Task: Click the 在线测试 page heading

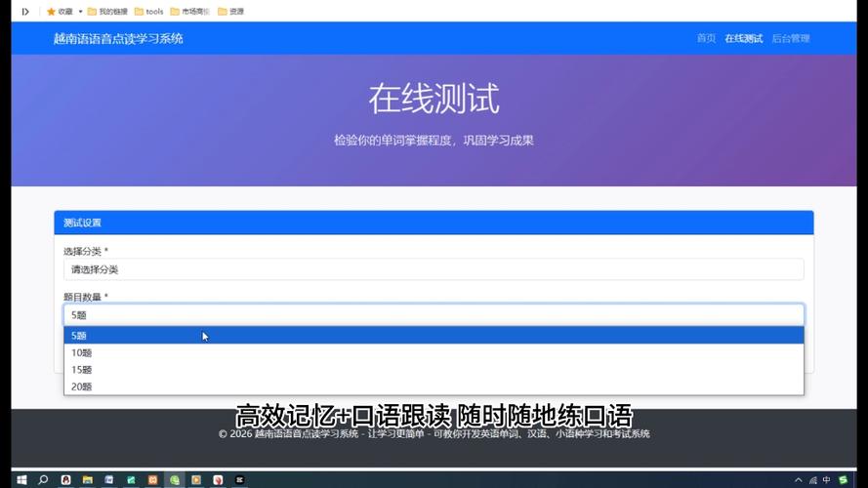Action: [x=434, y=99]
